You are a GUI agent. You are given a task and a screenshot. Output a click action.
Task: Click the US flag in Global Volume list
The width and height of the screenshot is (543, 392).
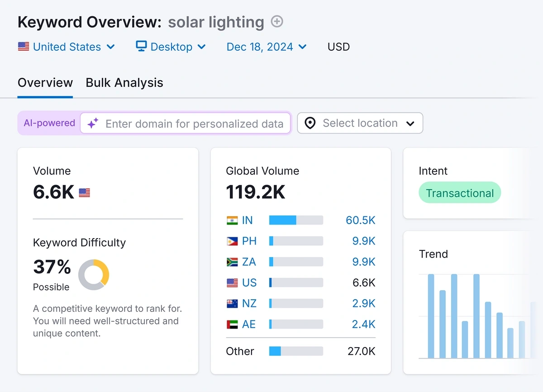coord(232,283)
